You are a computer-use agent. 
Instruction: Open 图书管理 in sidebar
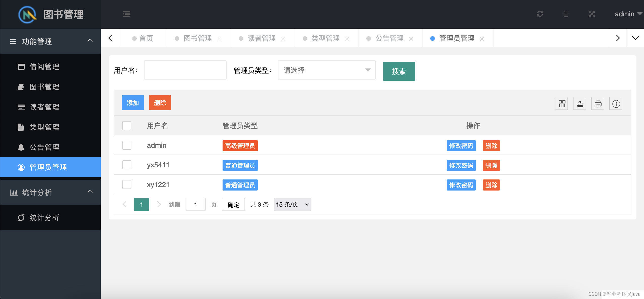50,87
